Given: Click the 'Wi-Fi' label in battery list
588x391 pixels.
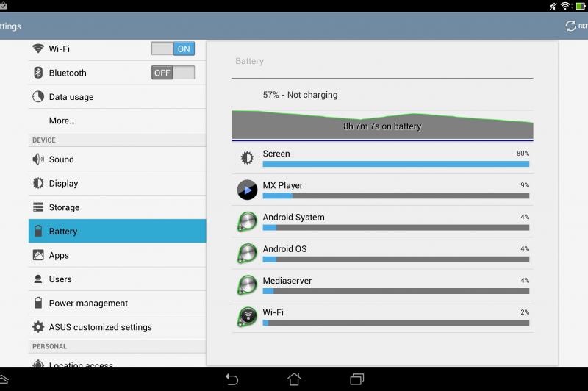Looking at the screenshot, I should tap(273, 312).
